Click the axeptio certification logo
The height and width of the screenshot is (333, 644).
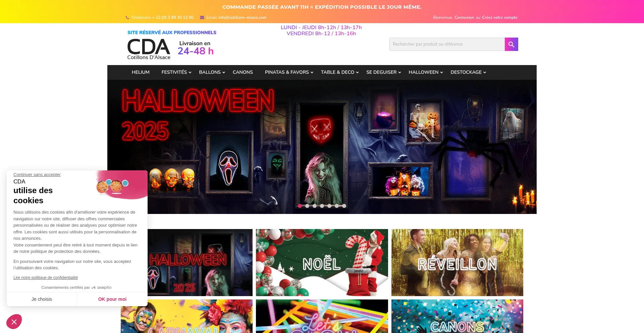[101, 287]
